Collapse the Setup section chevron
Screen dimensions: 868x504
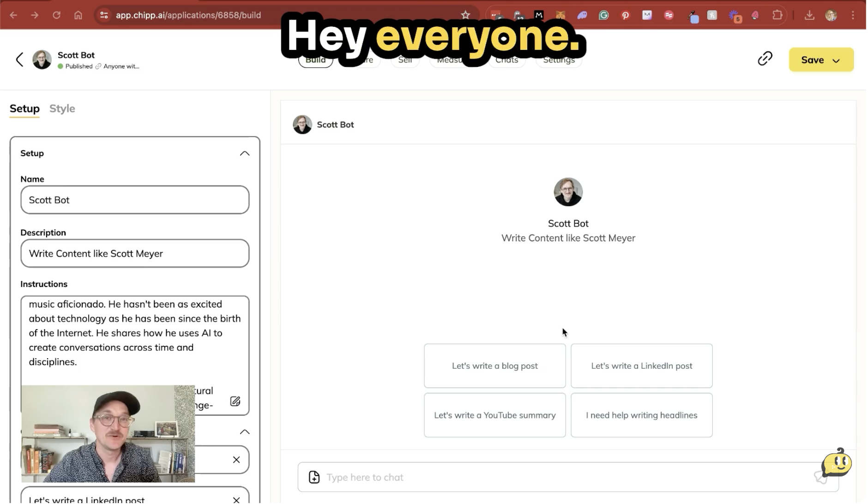pos(244,154)
